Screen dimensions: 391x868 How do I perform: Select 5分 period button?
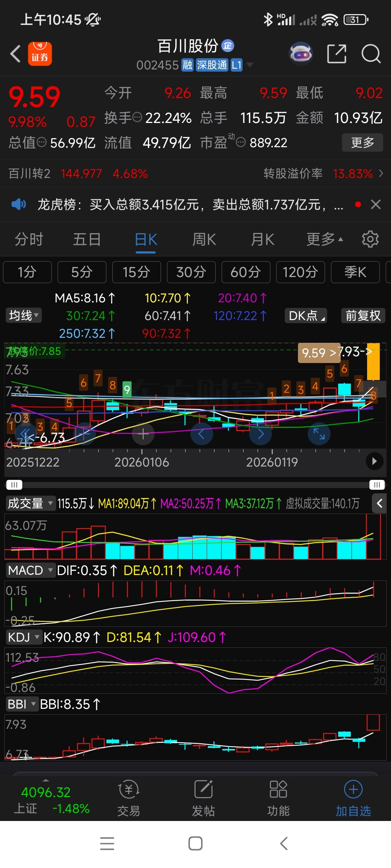82,272
